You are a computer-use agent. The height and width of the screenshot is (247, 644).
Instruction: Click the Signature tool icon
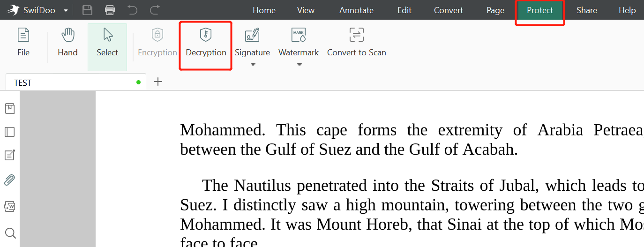coord(252,35)
